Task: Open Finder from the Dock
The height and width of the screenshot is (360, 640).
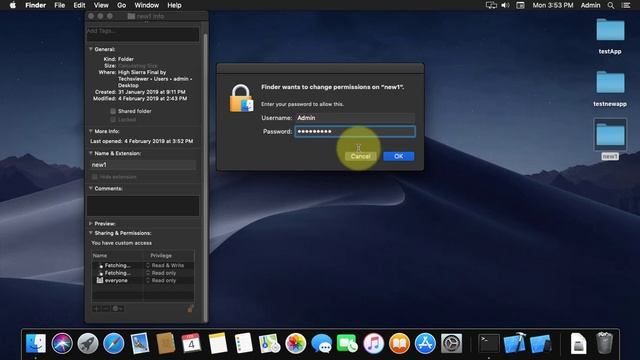Action: pyautogui.click(x=36, y=343)
